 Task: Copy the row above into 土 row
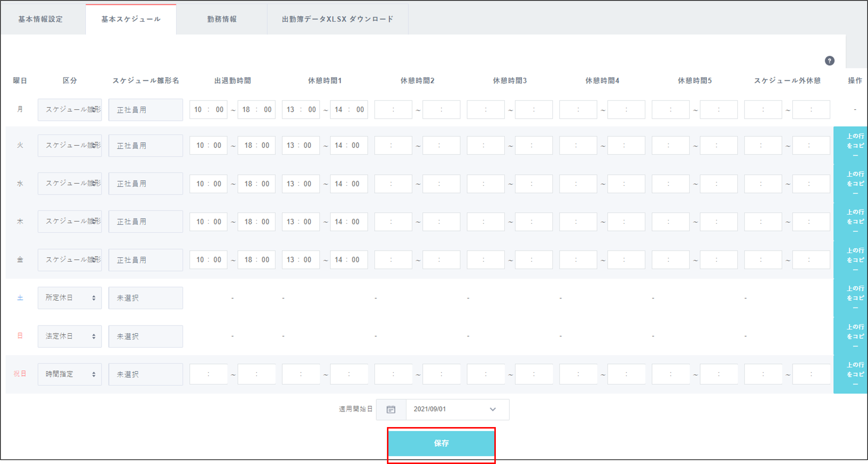pyautogui.click(x=850, y=298)
